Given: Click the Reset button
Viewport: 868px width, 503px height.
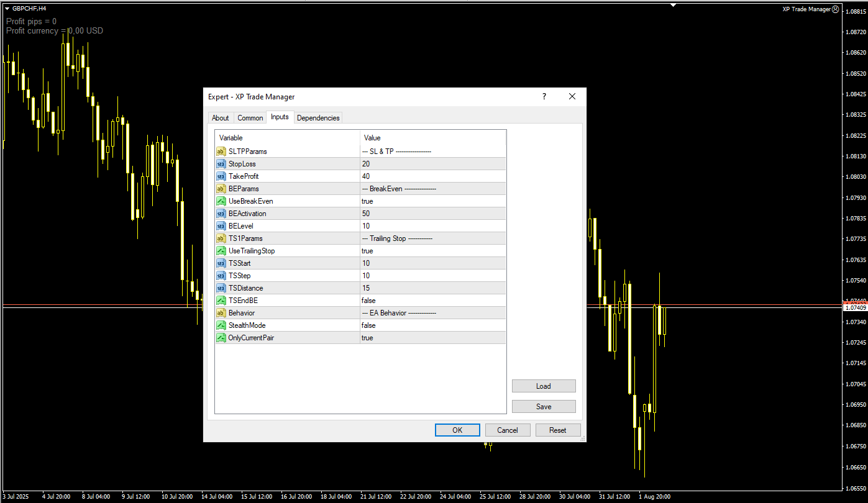Looking at the screenshot, I should coord(557,430).
